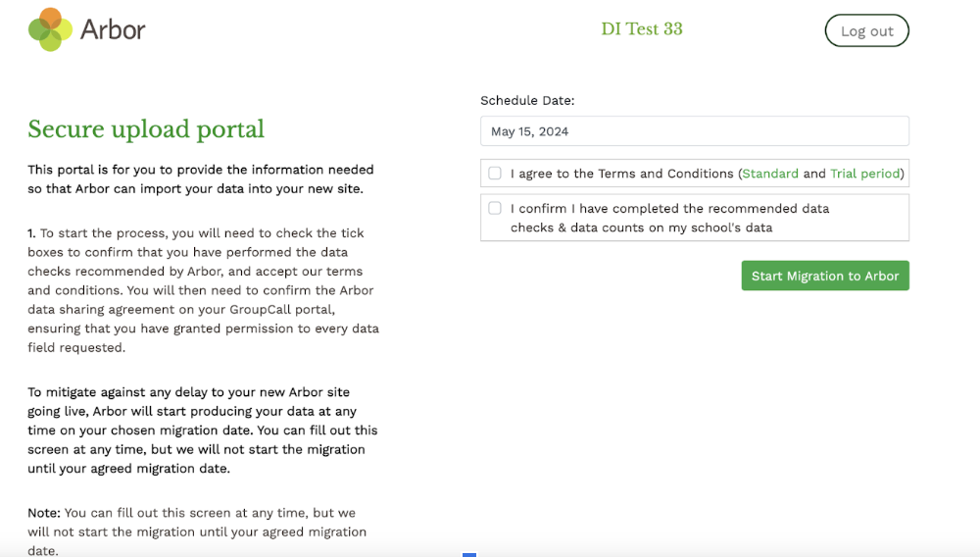Click the step 1 instructions paragraph
The image size is (980, 557).
pyautogui.click(x=203, y=290)
